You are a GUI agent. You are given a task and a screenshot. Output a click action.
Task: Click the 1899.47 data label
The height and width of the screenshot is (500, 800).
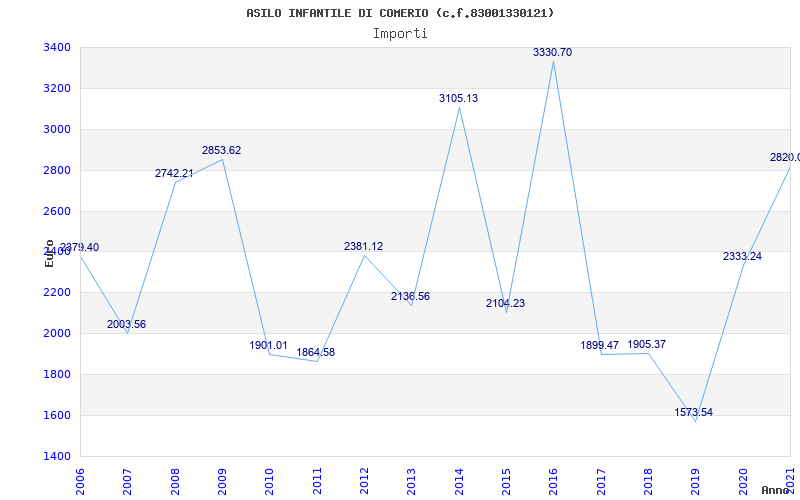tap(599, 345)
